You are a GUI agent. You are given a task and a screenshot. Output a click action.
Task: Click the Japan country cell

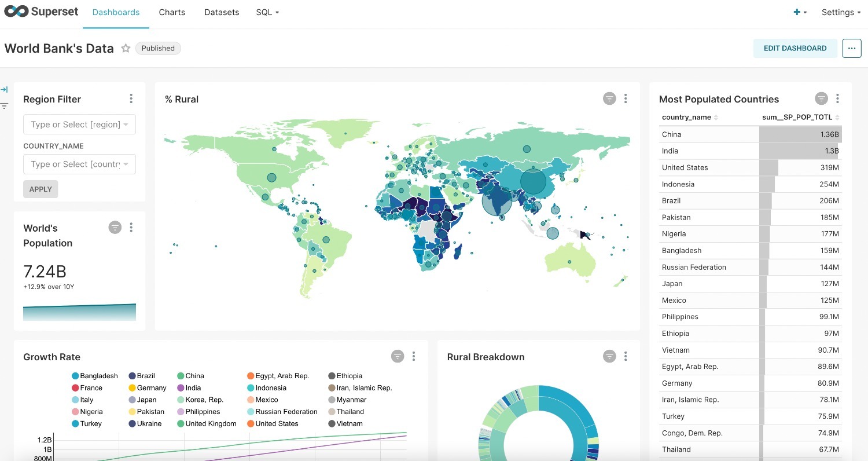[x=709, y=284]
